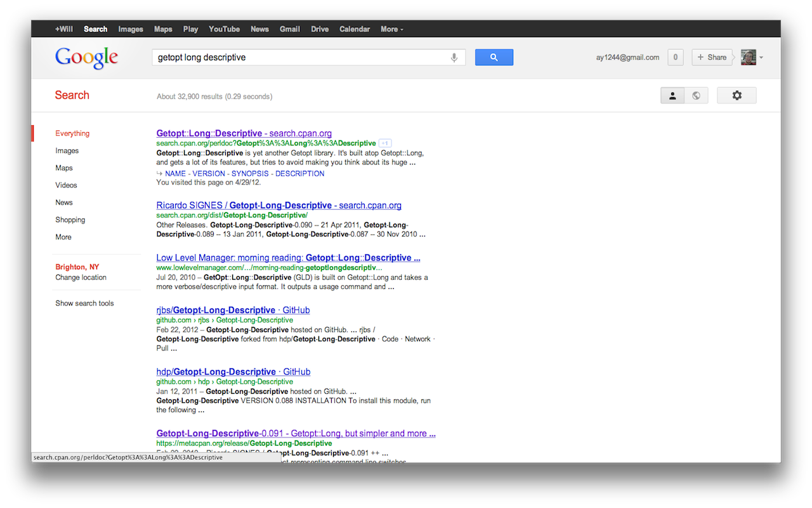The height and width of the screenshot is (508, 812).
Task: Open the settings gear menu
Action: coord(737,95)
